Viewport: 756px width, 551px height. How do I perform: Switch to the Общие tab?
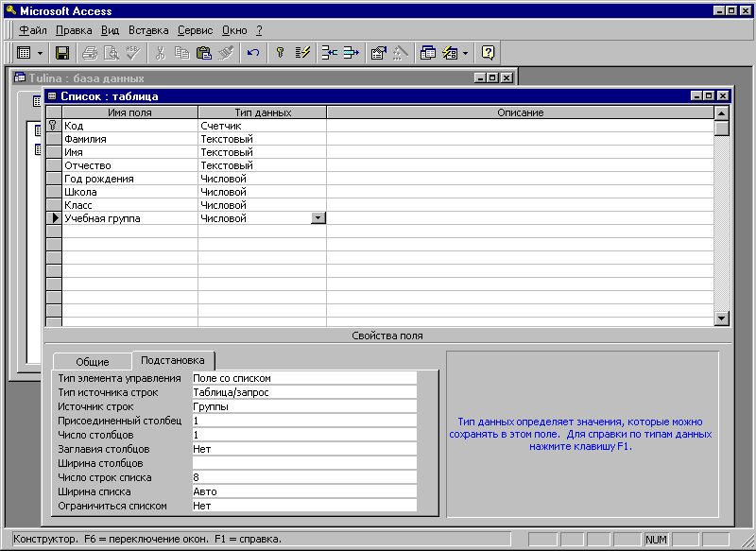[x=93, y=362]
